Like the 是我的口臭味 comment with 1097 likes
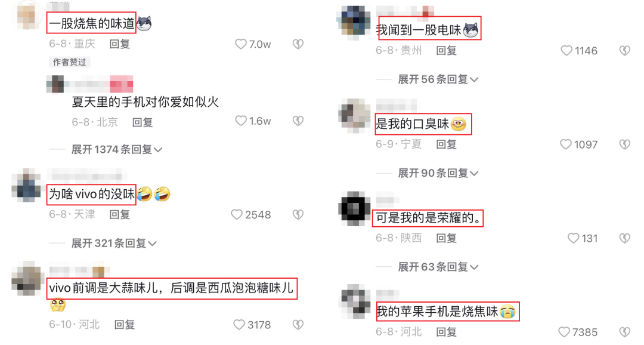The height and width of the screenshot is (345, 644). (566, 144)
